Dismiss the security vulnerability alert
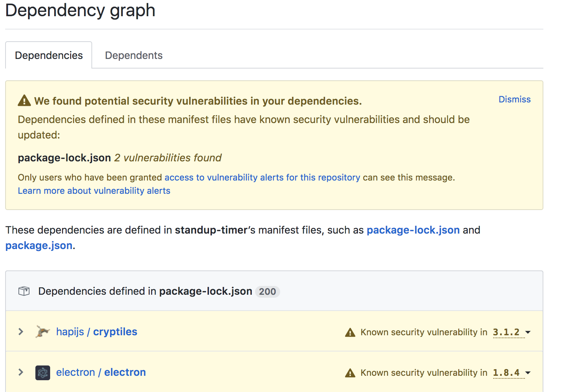564x392 pixels. pos(514,99)
